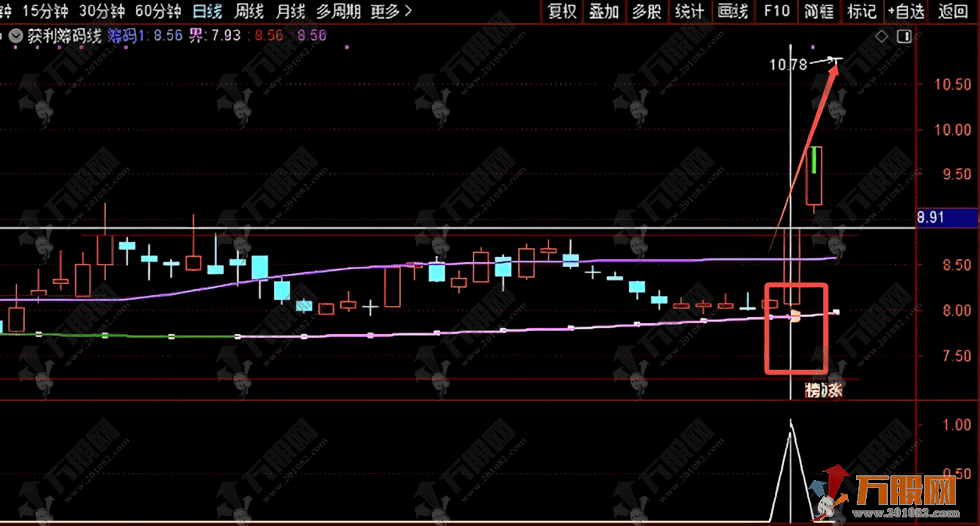This screenshot has width=980, height=526.
Task: Click the 筹码1: 8.56 indicator value
Action: pos(145,36)
